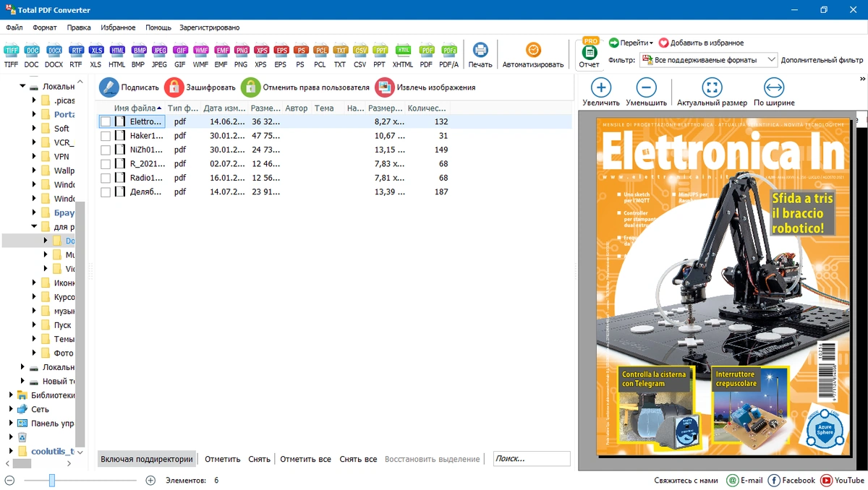The width and height of the screenshot is (868, 490).
Task: Expand the .picas folder
Action: (x=34, y=100)
